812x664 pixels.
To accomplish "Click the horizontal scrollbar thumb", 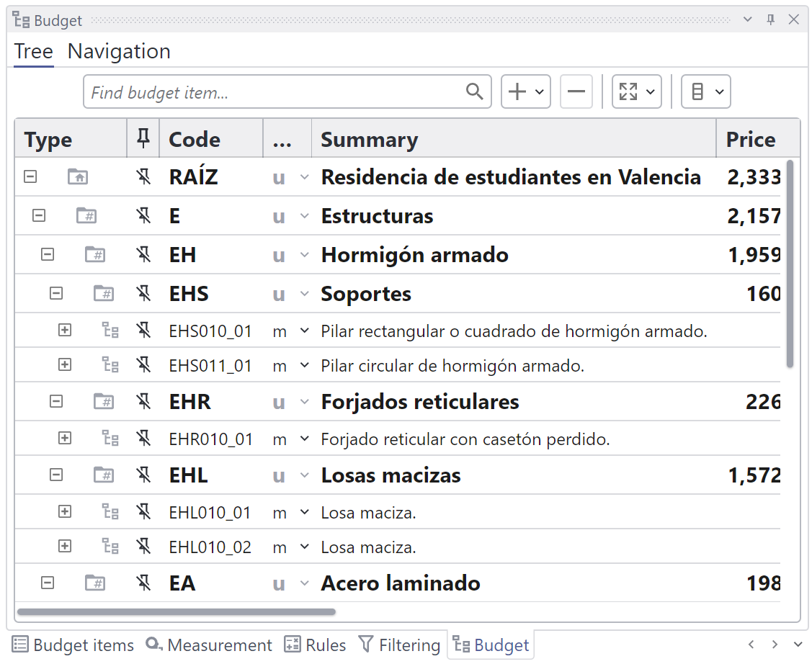I will tap(177, 611).
